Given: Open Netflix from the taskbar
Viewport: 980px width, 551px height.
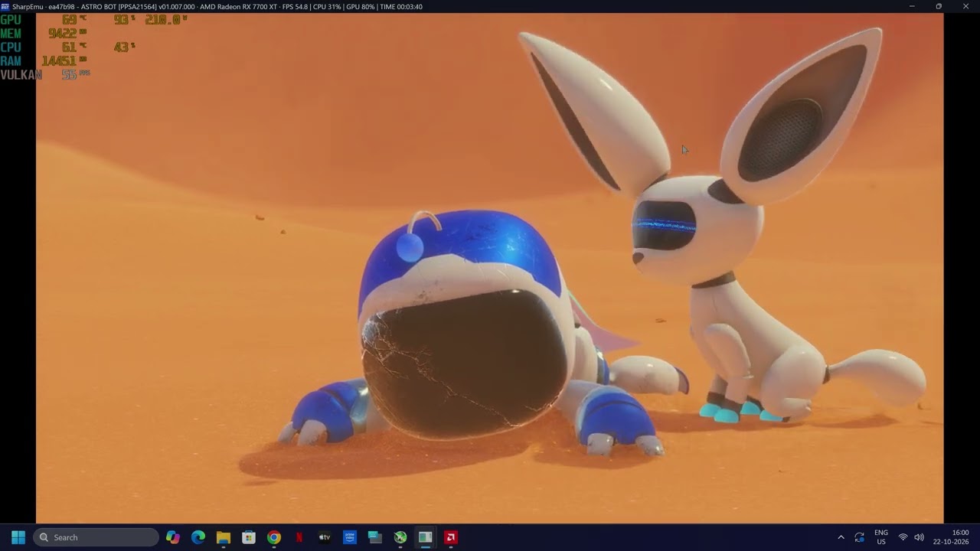Looking at the screenshot, I should 299,537.
